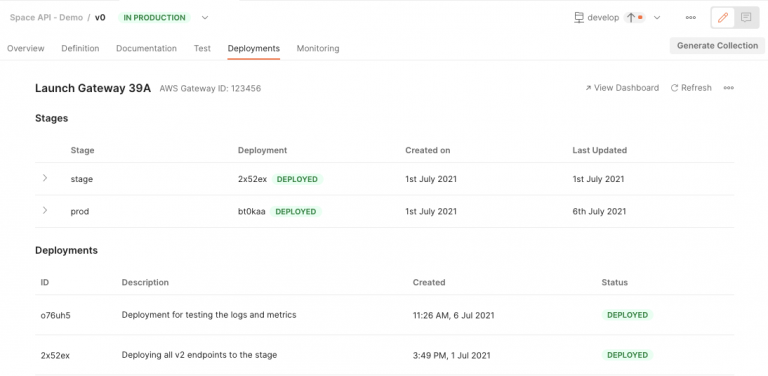Click DEPLOYED status for 2x52ex deployment row

[x=627, y=355]
